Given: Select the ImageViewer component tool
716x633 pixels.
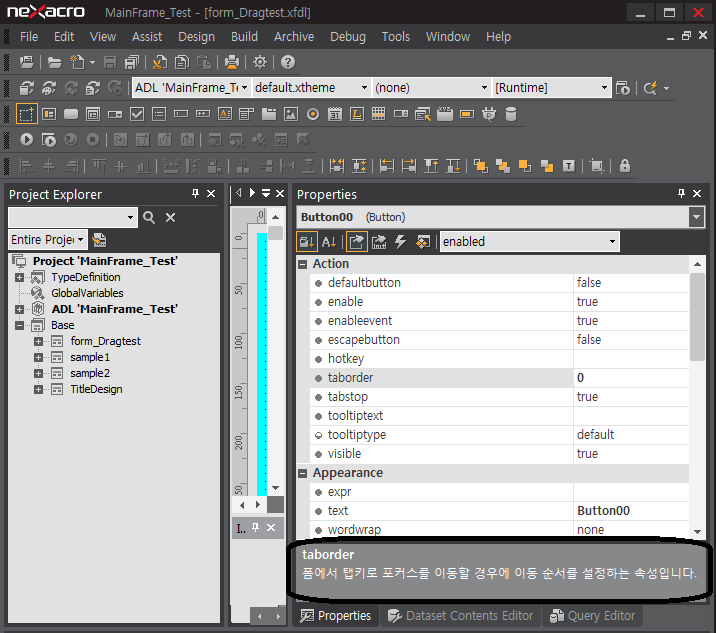Looking at the screenshot, I should click(x=291, y=114).
